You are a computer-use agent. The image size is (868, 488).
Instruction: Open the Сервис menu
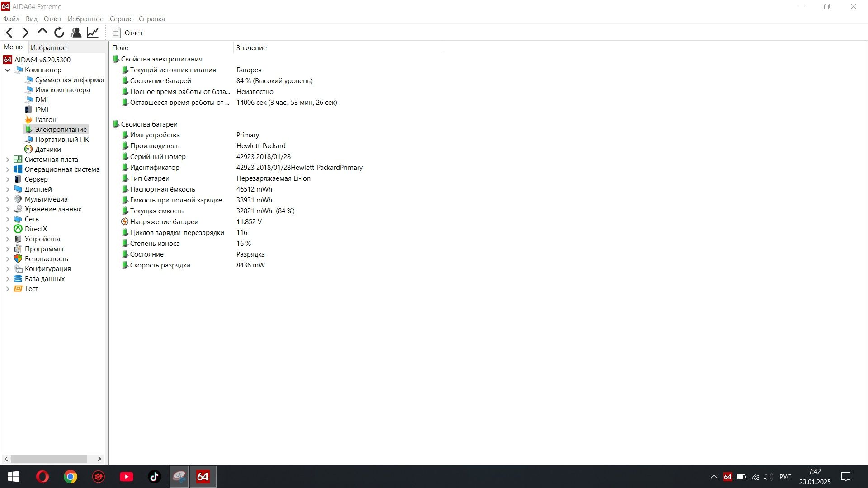(121, 19)
